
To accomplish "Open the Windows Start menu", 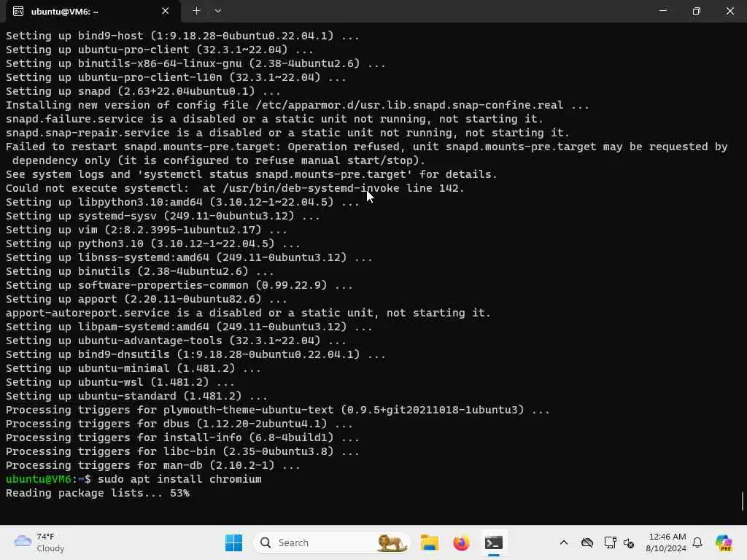I will pyautogui.click(x=233, y=542).
